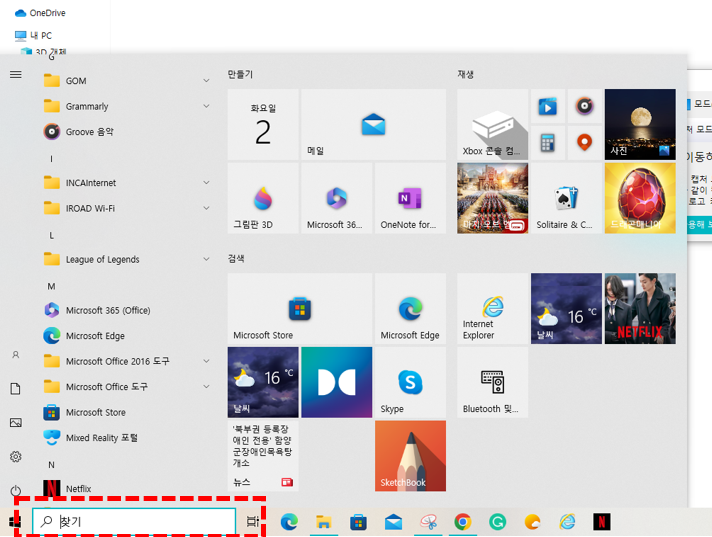
Task: Jump to letter M section header
Action: [51, 286]
